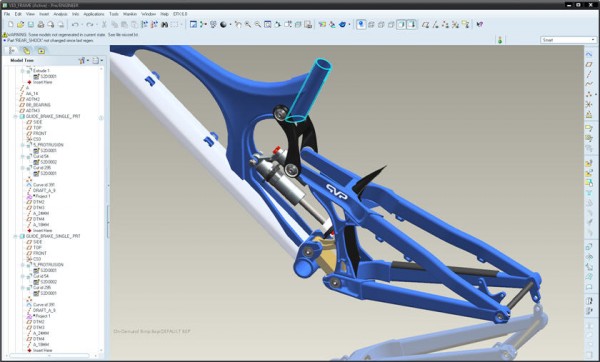600x362 pixels.
Task: Select the sketch curve tool in right toolbar
Action: pos(589,54)
